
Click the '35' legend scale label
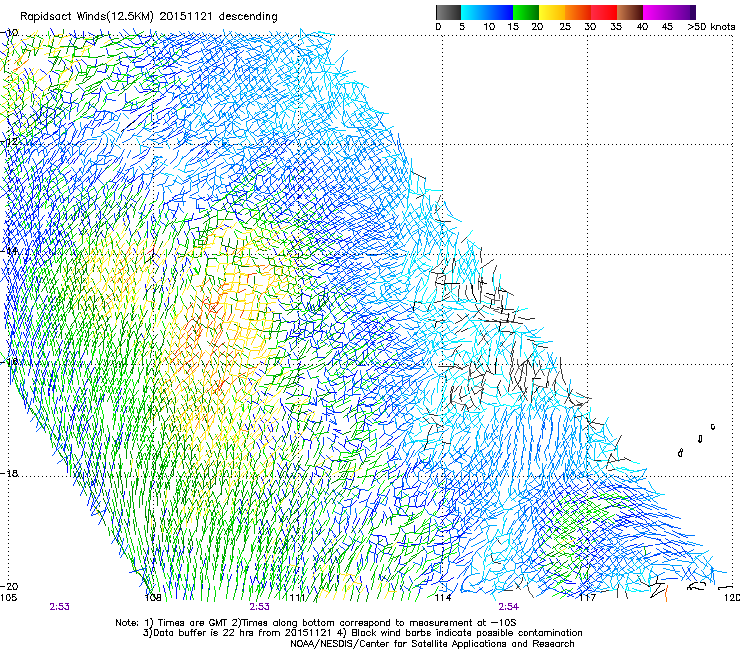tap(616, 27)
